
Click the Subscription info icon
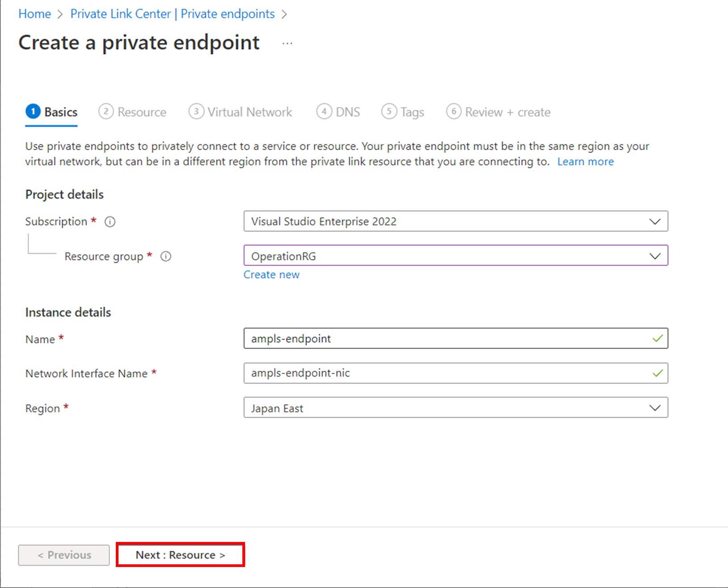point(110,221)
